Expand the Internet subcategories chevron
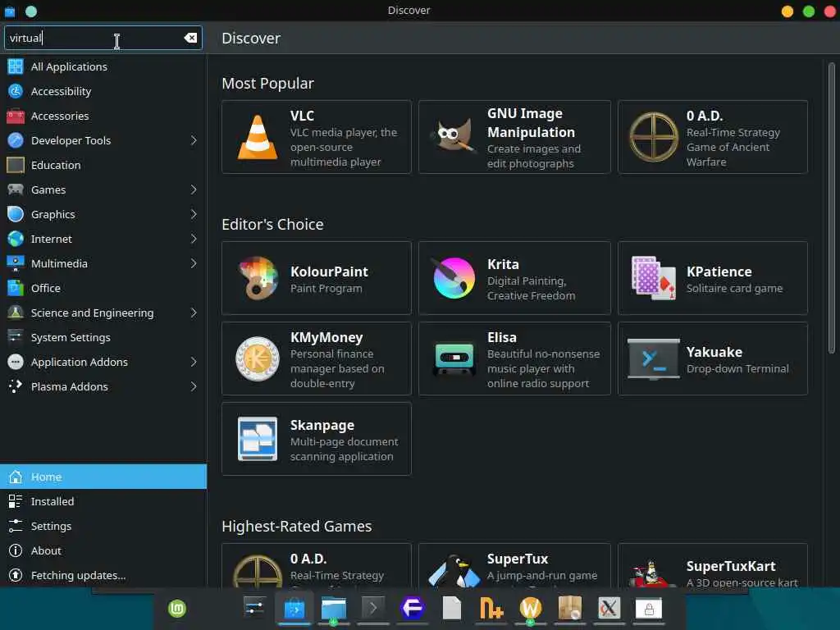This screenshot has height=630, width=840. click(194, 239)
